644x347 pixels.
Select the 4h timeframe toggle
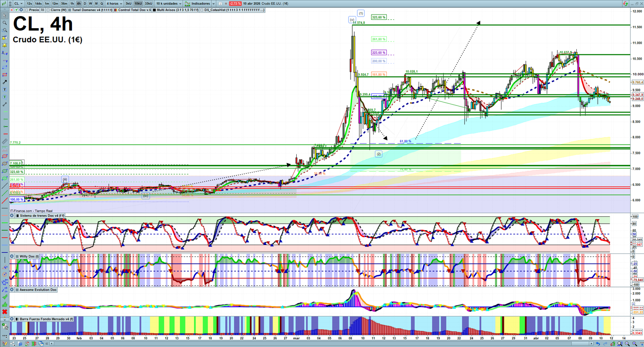coord(79,3)
